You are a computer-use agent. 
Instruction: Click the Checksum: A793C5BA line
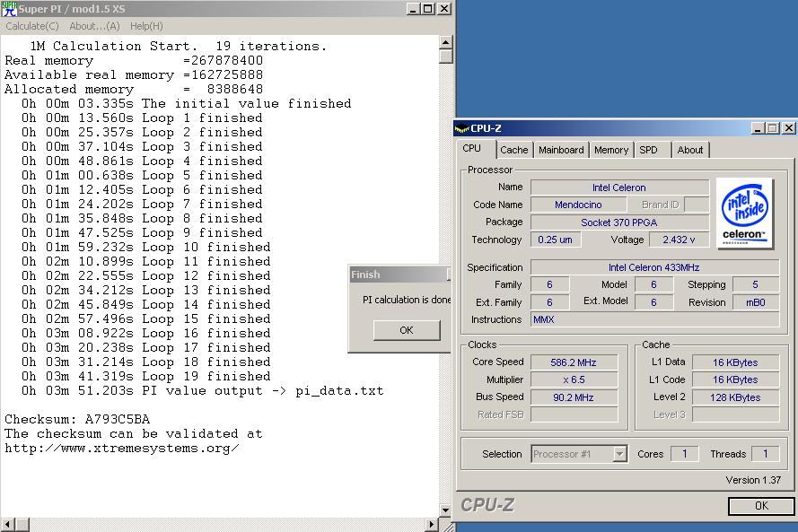pos(77,420)
